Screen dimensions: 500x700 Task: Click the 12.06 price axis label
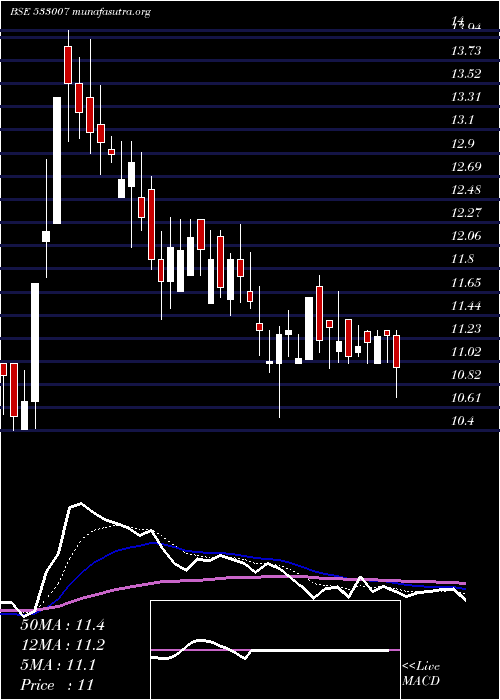pyautogui.click(x=467, y=236)
